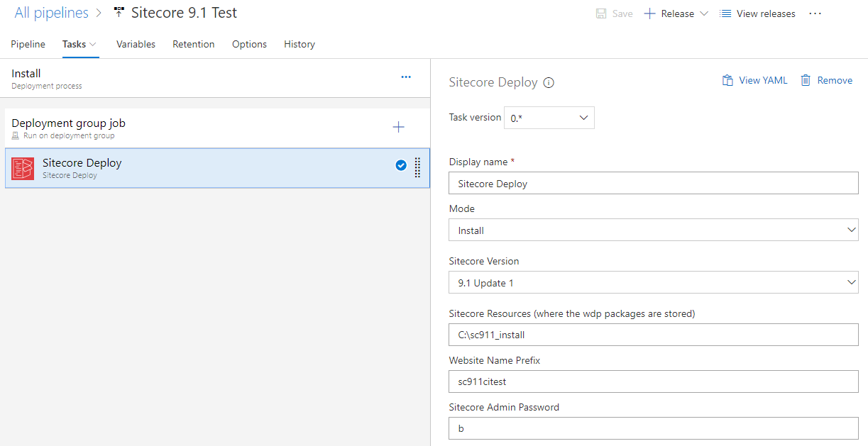Toggle the blue checkmark on Sitecore Deploy task

[x=401, y=165]
